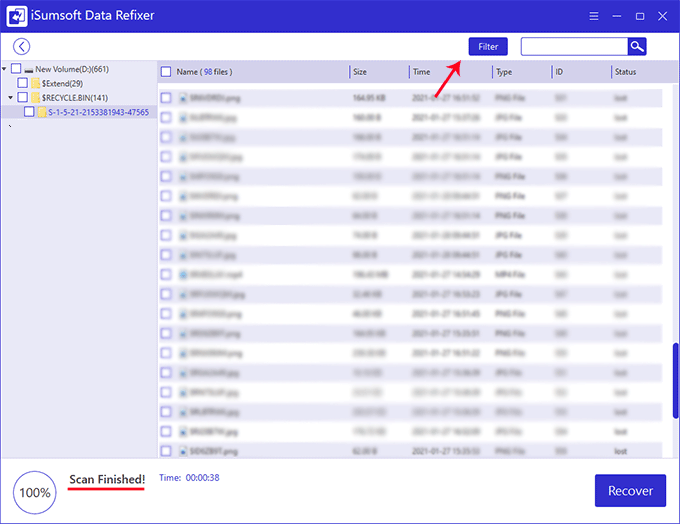Select the S-1-5-21-2153381943 folder

point(98,112)
